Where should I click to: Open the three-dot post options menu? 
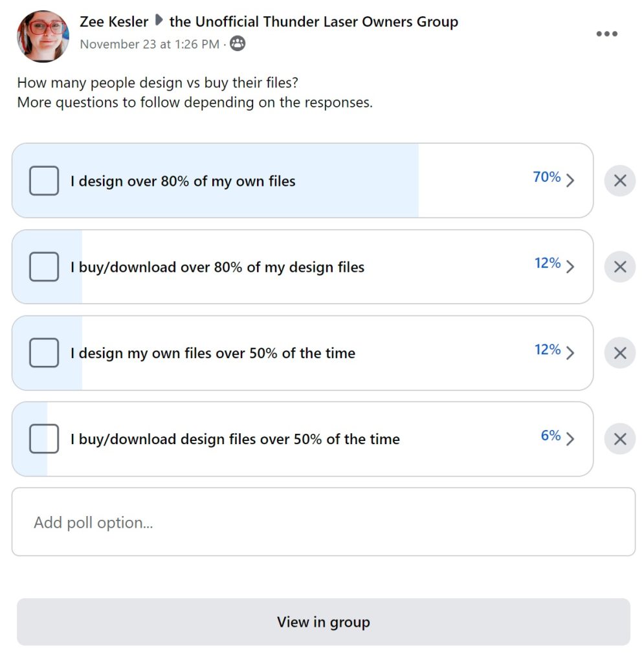[x=606, y=34]
